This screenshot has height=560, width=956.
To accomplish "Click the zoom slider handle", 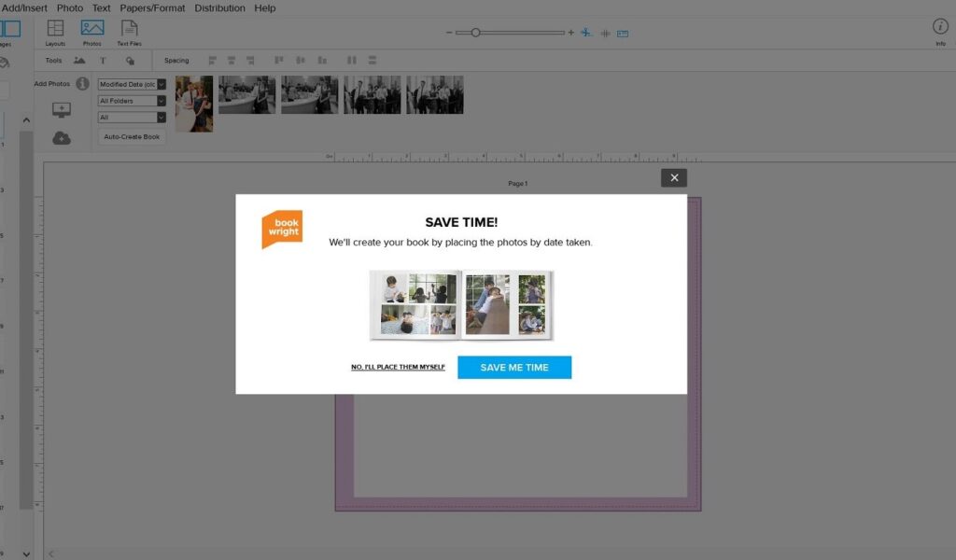I will tap(475, 33).
